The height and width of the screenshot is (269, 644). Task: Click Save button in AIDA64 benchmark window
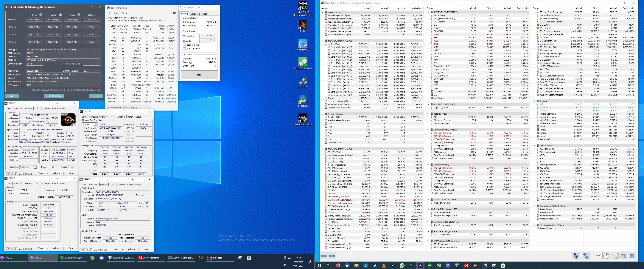(x=12, y=96)
